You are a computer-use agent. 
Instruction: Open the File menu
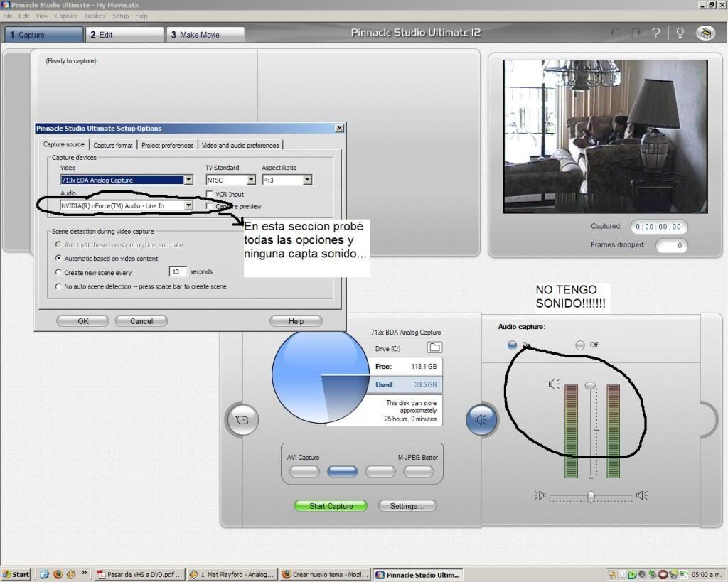7,16
